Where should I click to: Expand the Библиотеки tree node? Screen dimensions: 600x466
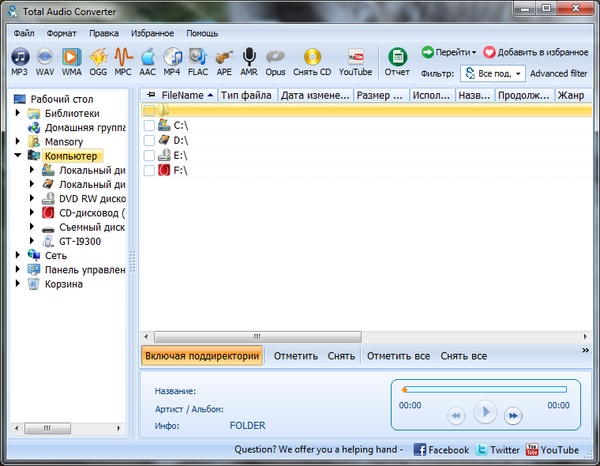[x=18, y=114]
